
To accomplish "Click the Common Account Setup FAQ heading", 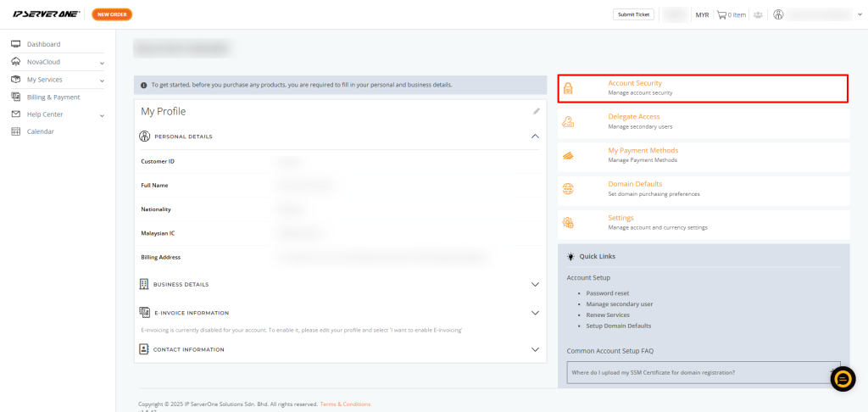I will point(611,351).
